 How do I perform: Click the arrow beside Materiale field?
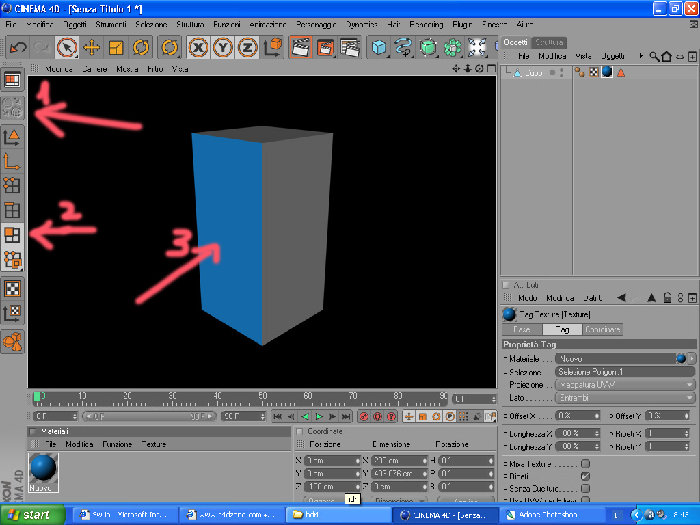(x=692, y=358)
